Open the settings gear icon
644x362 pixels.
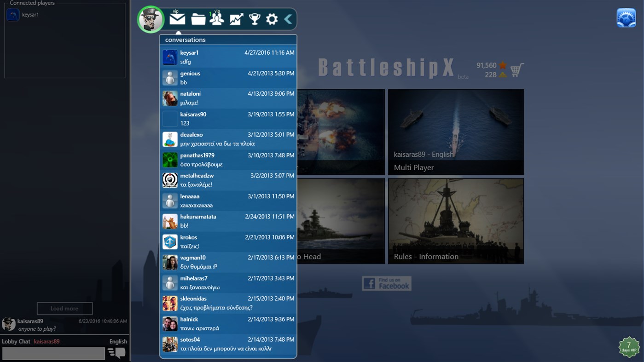(272, 19)
